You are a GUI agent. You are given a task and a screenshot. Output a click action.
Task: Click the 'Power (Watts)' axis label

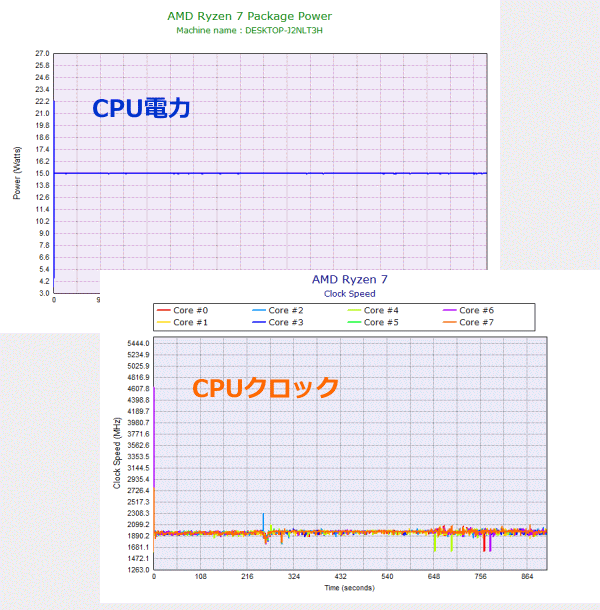pyautogui.click(x=17, y=173)
